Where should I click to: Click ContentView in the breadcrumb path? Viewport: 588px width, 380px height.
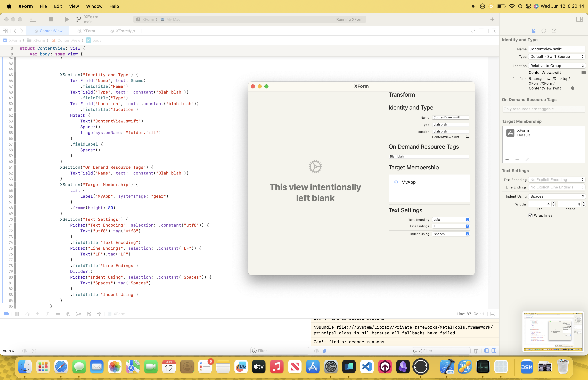click(66, 40)
